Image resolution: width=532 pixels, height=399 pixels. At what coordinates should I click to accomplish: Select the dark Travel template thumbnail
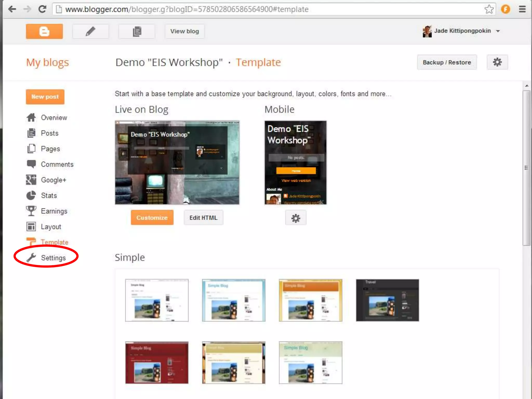click(x=387, y=300)
